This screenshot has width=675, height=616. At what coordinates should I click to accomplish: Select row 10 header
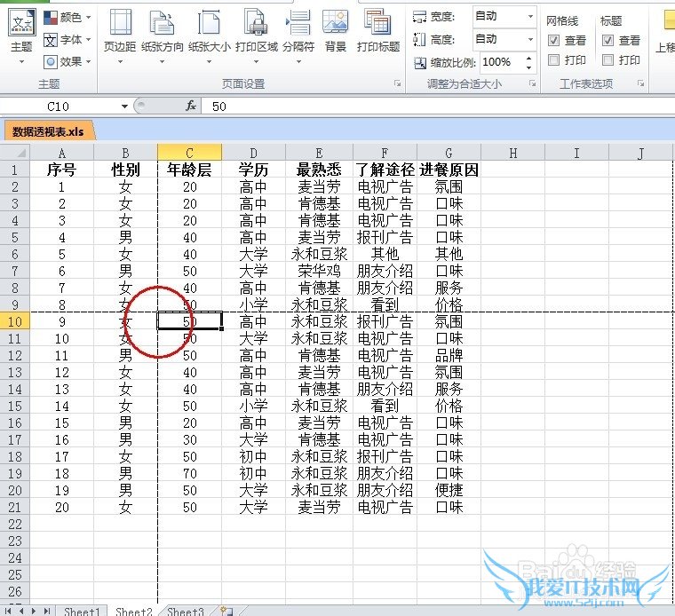point(14,322)
